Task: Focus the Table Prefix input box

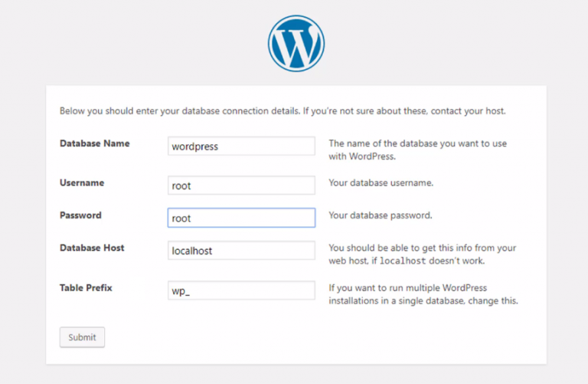Action: [241, 290]
